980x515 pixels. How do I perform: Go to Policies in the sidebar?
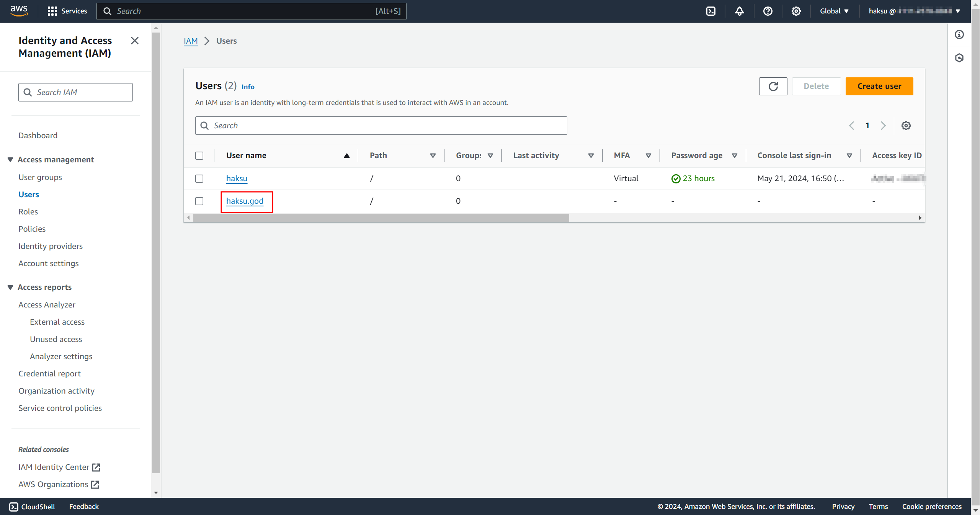[32, 229]
